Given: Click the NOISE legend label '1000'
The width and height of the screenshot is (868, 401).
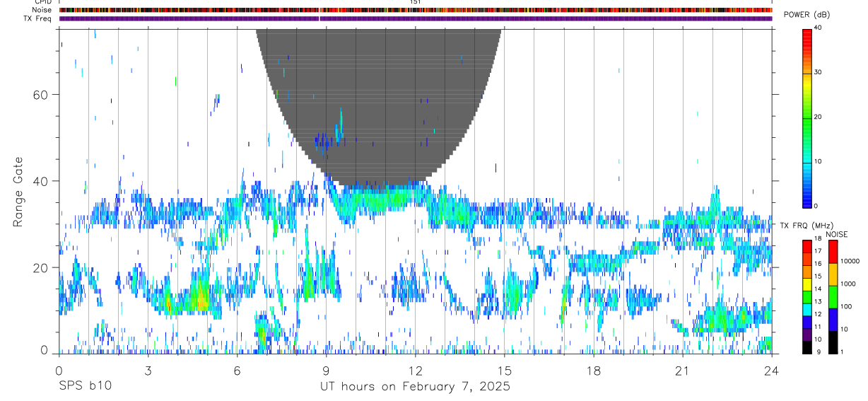Looking at the screenshot, I should click(x=847, y=284).
